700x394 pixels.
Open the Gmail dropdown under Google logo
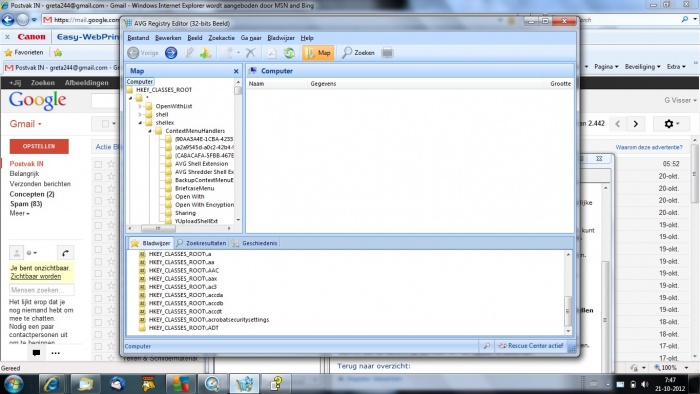[x=25, y=124]
